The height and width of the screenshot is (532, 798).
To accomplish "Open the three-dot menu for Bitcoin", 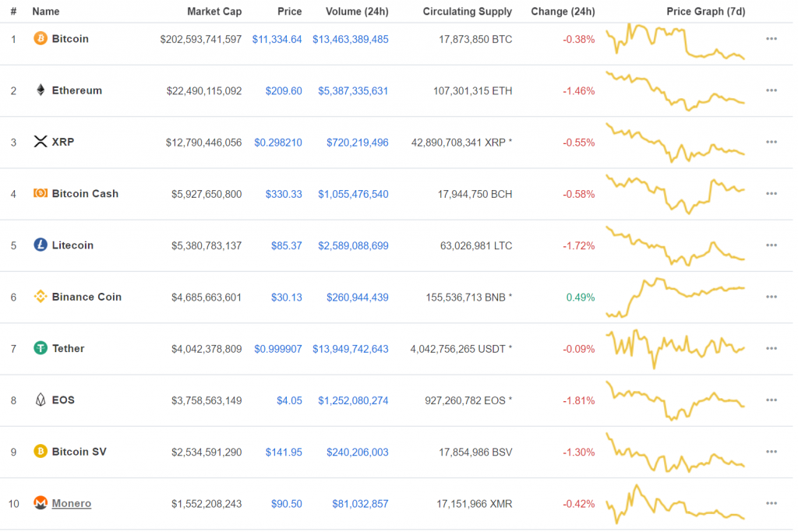I will tap(771, 39).
